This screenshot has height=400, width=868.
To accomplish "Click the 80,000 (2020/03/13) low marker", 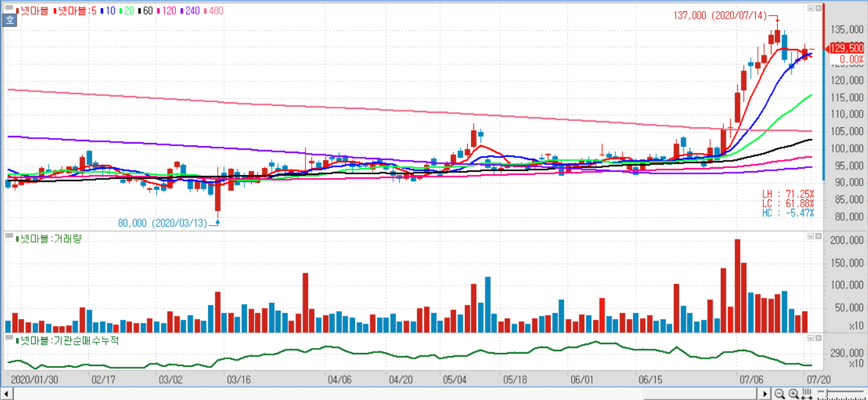I will pos(162,223).
